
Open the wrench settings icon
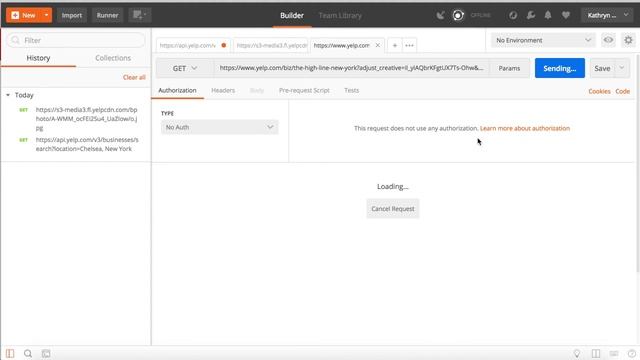point(531,16)
